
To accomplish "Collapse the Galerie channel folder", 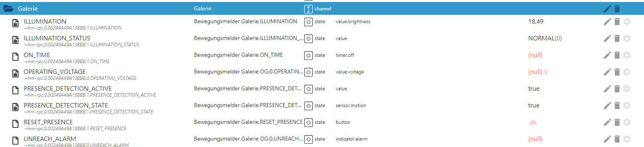I will pos(8,8).
